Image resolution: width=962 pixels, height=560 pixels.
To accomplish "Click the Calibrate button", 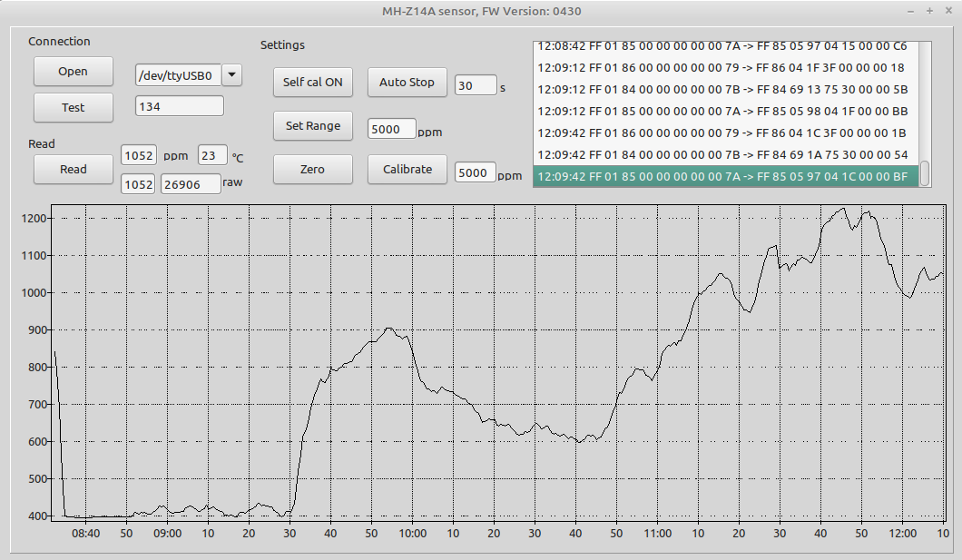I will [407, 169].
